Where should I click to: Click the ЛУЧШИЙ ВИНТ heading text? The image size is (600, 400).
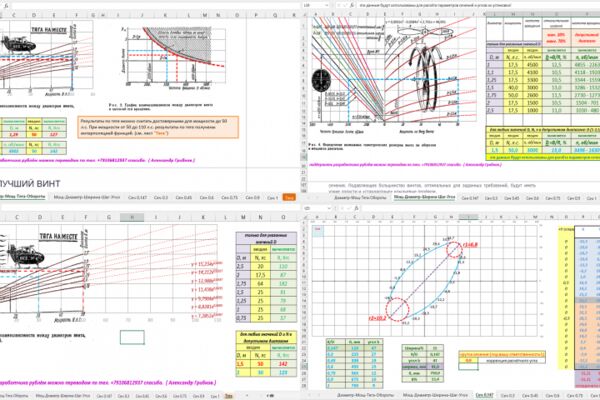coord(29,183)
